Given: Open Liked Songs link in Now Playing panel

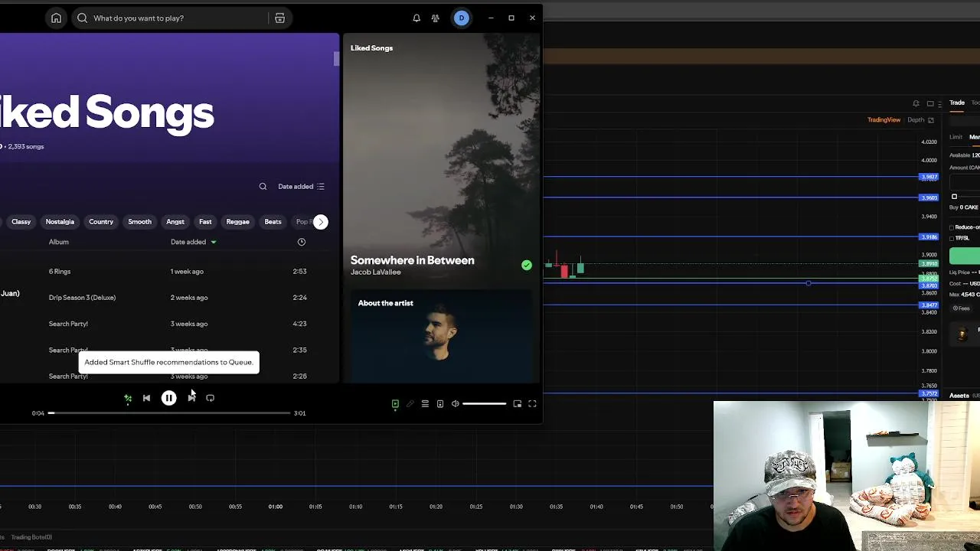Looking at the screenshot, I should [x=371, y=48].
